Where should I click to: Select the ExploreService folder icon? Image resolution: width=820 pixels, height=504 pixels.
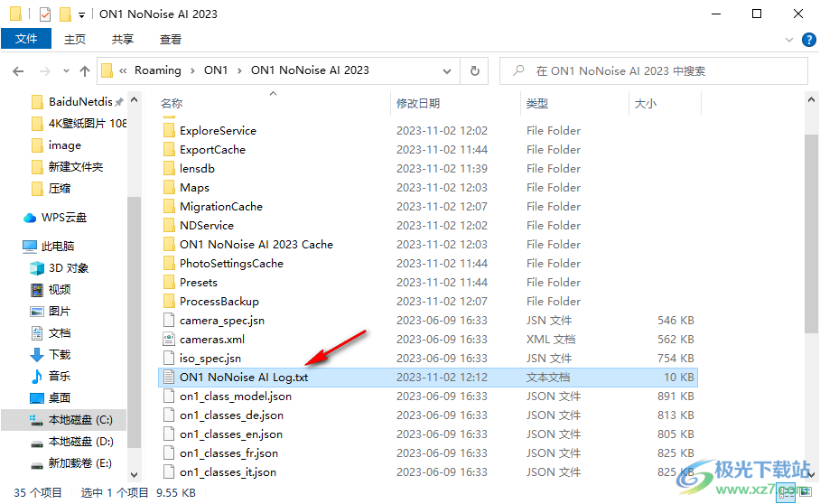(169, 131)
